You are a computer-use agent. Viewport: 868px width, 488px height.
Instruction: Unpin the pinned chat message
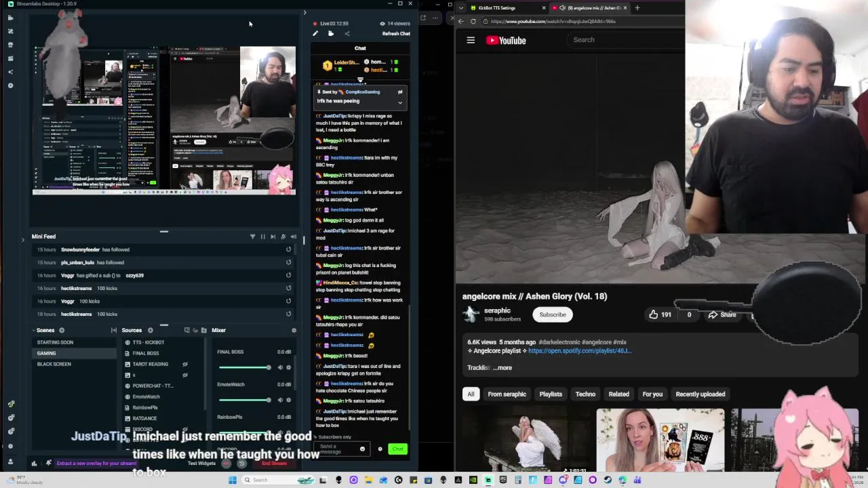pos(400,91)
